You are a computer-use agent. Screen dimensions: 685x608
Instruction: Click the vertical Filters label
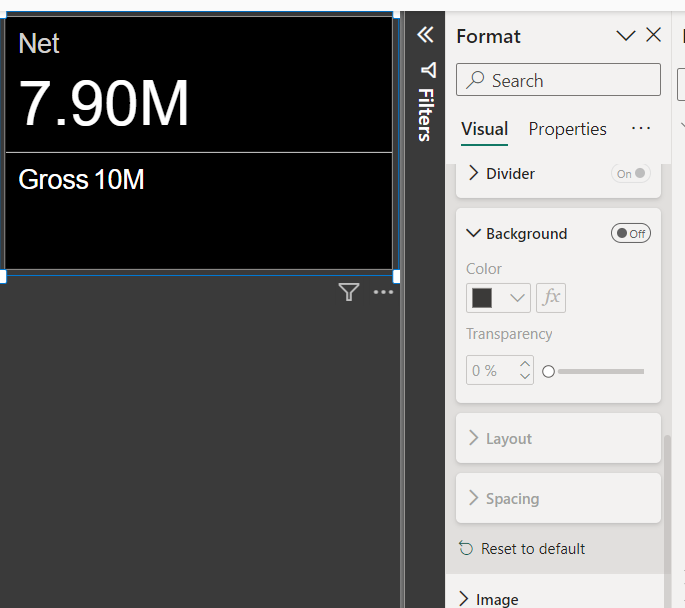click(x=426, y=115)
